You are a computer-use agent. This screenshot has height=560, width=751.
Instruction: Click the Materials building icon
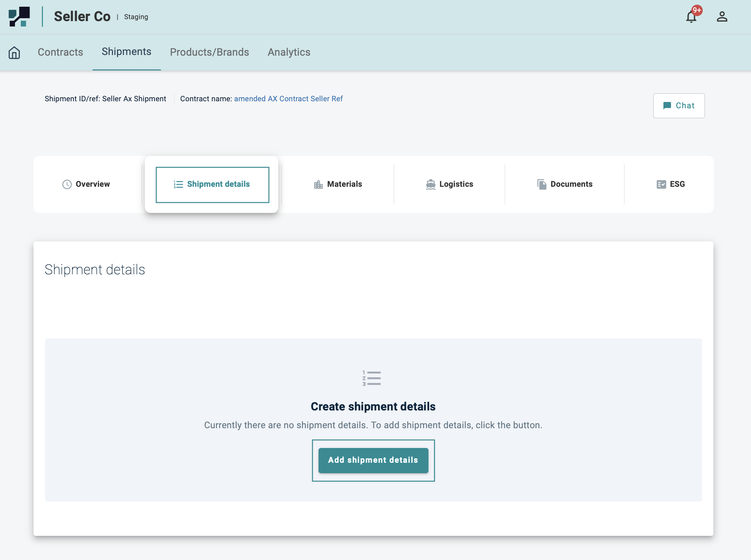(x=318, y=184)
